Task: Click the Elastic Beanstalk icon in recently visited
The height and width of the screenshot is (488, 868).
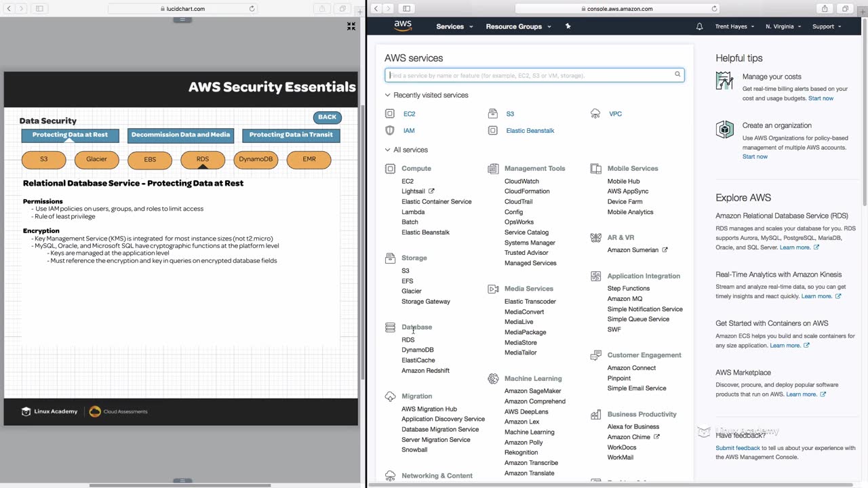Action: [493, 130]
